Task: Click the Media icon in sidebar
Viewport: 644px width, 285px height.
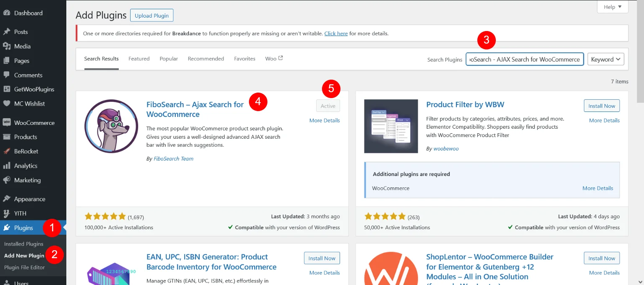Action: [7, 46]
